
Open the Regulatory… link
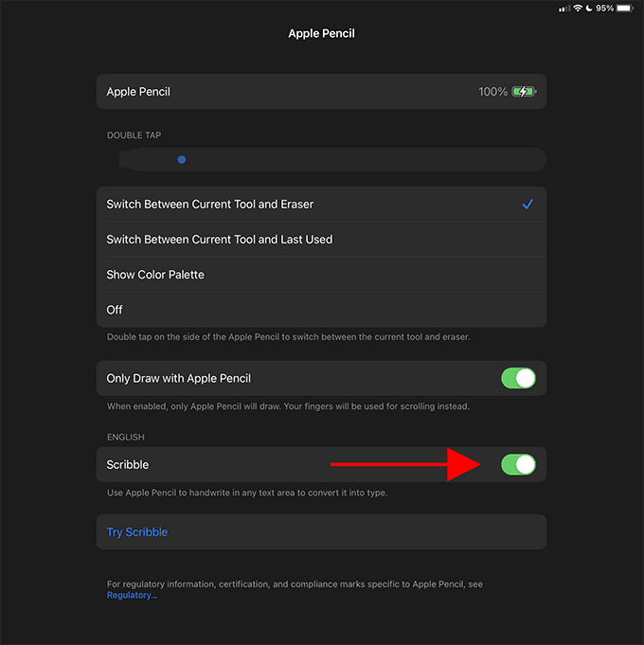click(132, 595)
